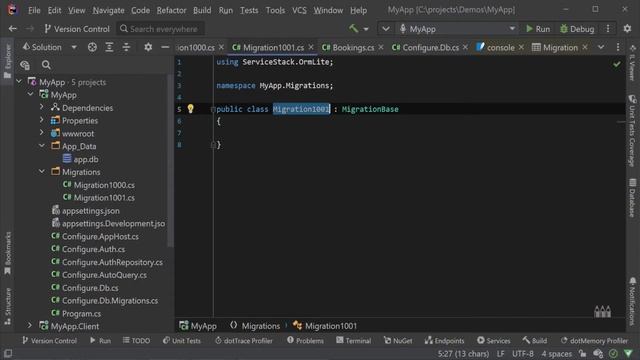Image resolution: width=640 pixels, height=360 pixels.
Task: Open the Terminal tool window
Action: (x=353, y=340)
